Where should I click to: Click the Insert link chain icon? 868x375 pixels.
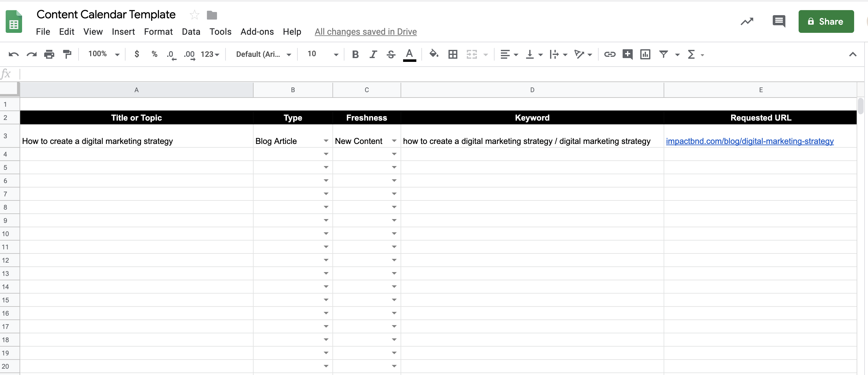610,54
